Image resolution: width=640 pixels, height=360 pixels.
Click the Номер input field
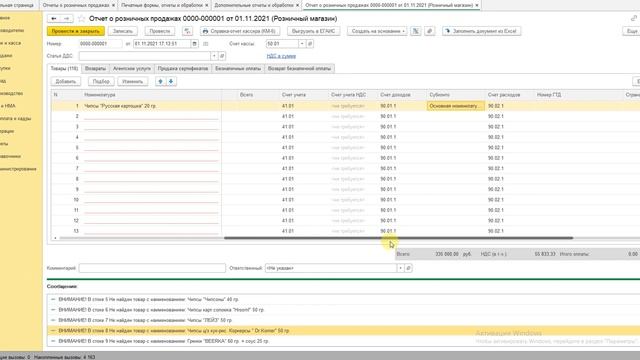click(x=100, y=44)
